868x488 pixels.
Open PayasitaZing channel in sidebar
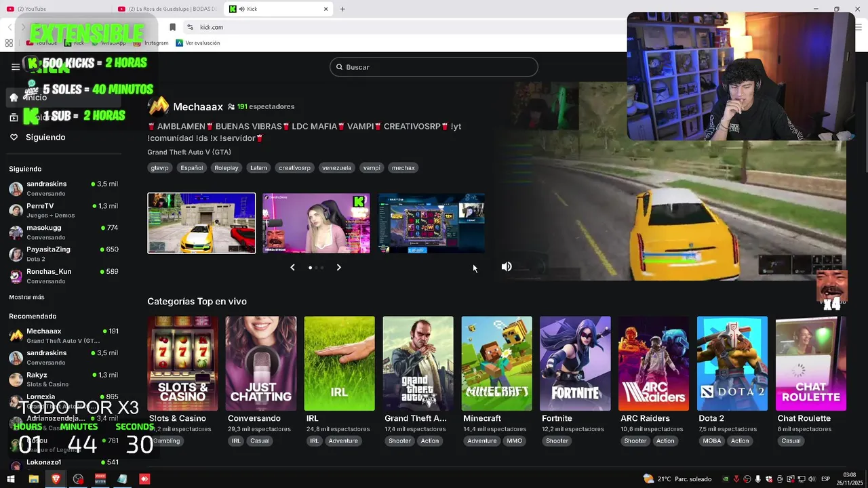tap(63, 254)
